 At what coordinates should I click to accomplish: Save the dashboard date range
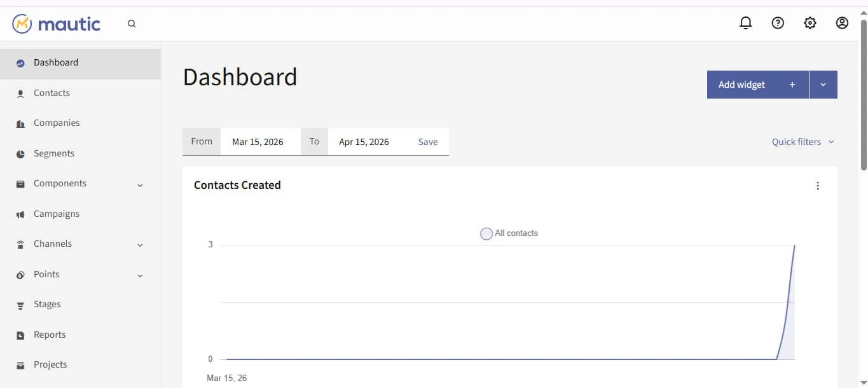(x=428, y=142)
